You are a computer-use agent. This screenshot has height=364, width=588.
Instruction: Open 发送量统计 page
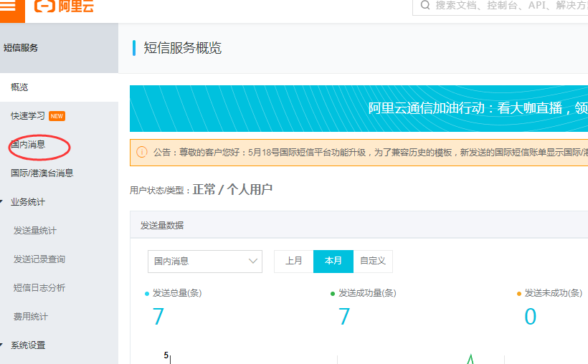(x=35, y=231)
